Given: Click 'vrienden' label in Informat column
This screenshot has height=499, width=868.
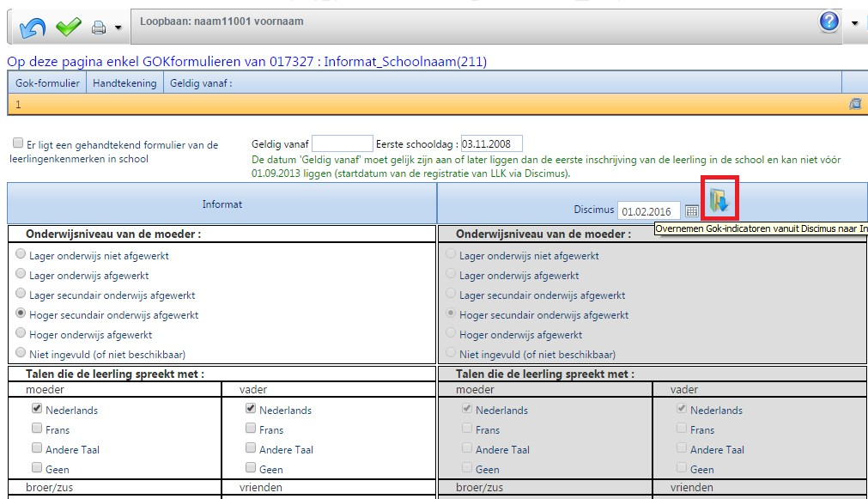Looking at the screenshot, I should (x=261, y=487).
